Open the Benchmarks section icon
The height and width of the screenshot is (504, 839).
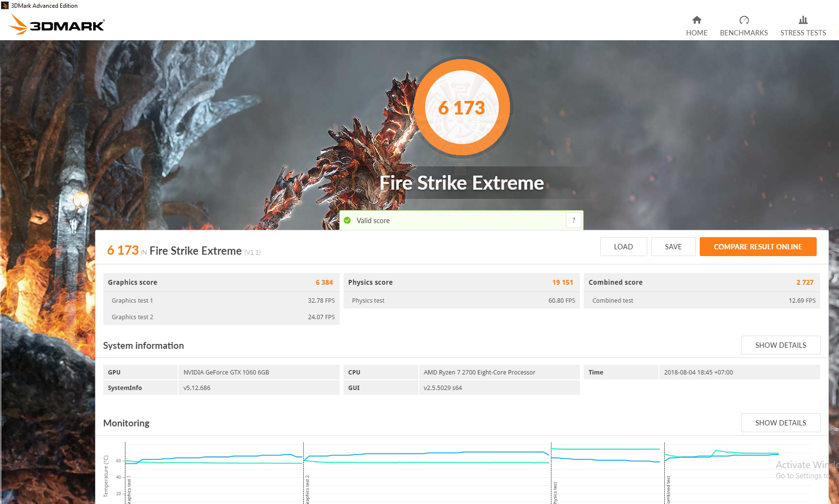coord(743,20)
